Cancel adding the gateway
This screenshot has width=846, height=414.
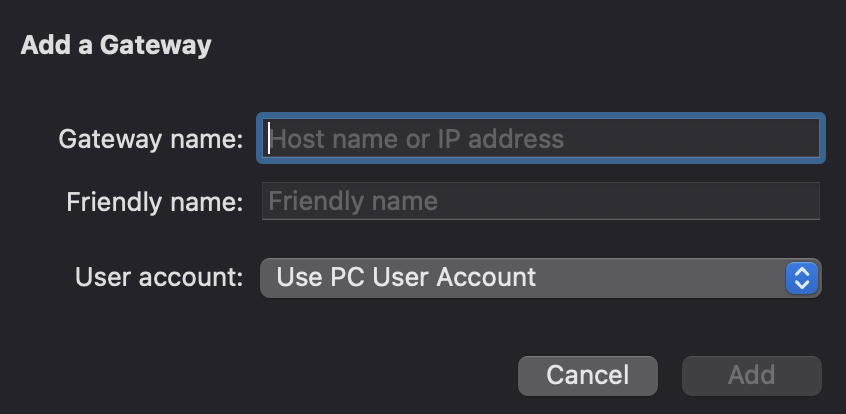coord(588,376)
